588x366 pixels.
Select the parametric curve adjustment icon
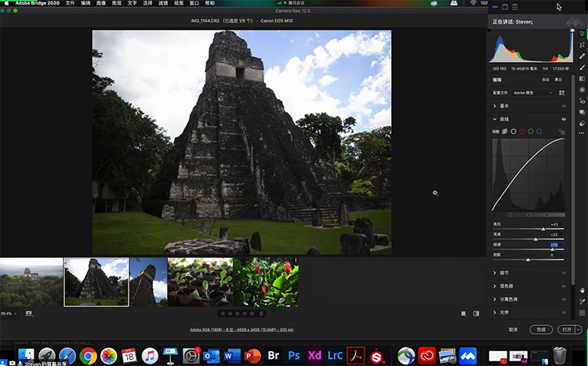click(505, 131)
